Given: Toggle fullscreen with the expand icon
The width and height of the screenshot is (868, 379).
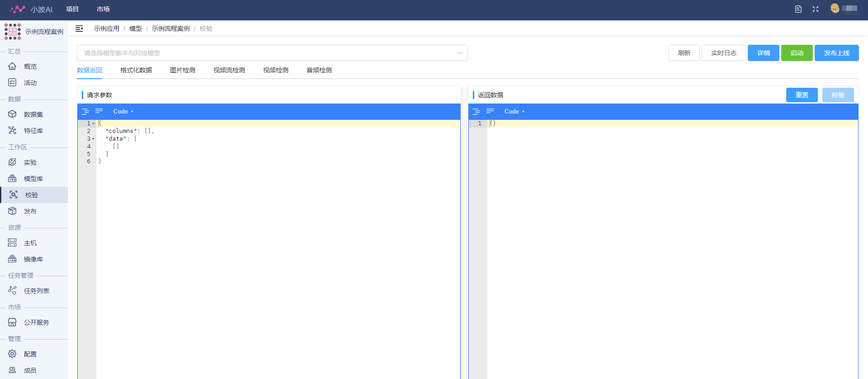Looking at the screenshot, I should coord(816,9).
